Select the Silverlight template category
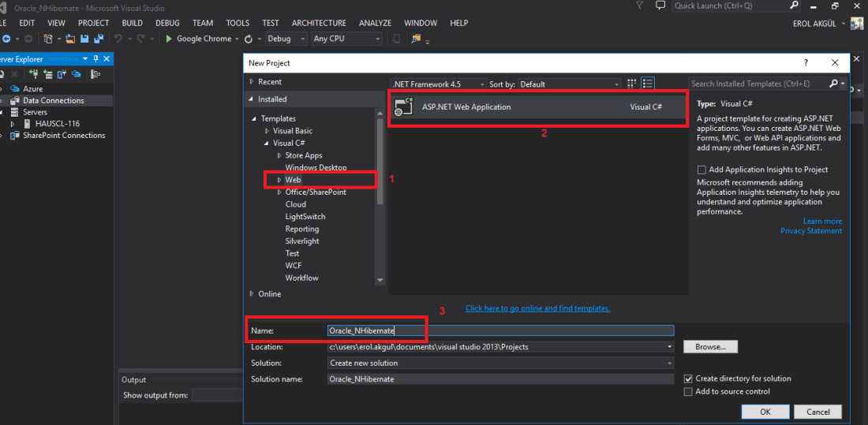Viewport: 868px width, 425px height. pyautogui.click(x=302, y=241)
